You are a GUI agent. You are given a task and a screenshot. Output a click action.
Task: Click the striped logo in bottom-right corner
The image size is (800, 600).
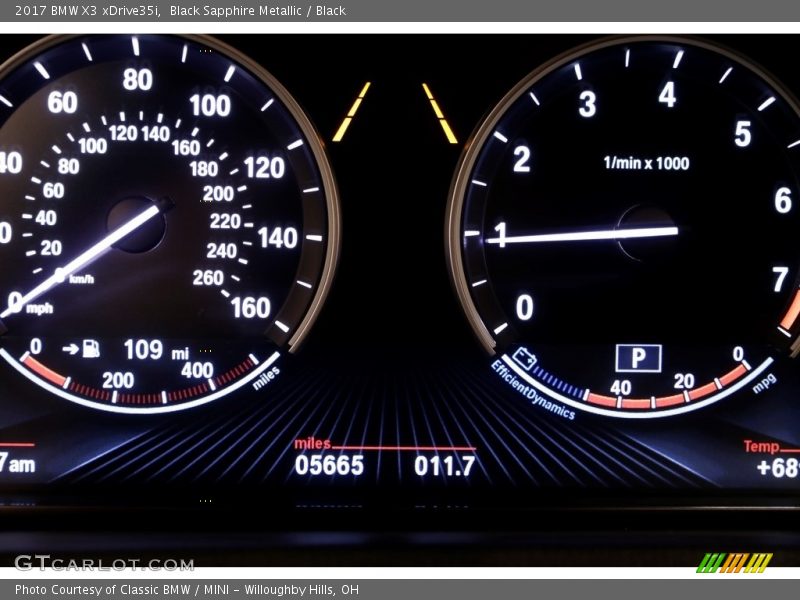click(x=734, y=563)
